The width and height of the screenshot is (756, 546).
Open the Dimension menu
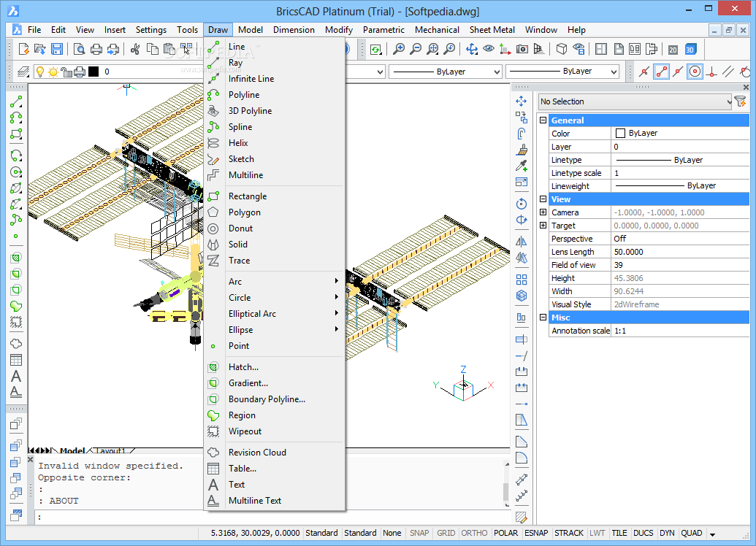click(x=294, y=30)
